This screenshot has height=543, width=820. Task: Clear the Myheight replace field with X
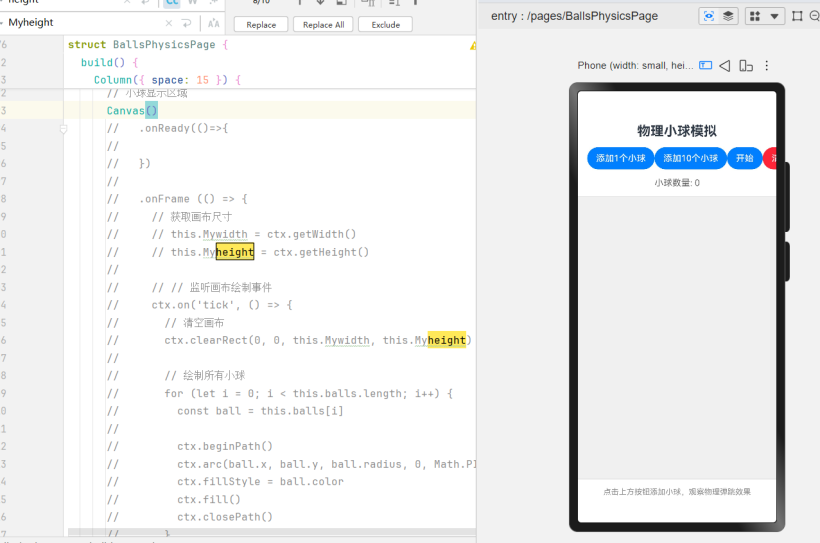tap(167, 23)
